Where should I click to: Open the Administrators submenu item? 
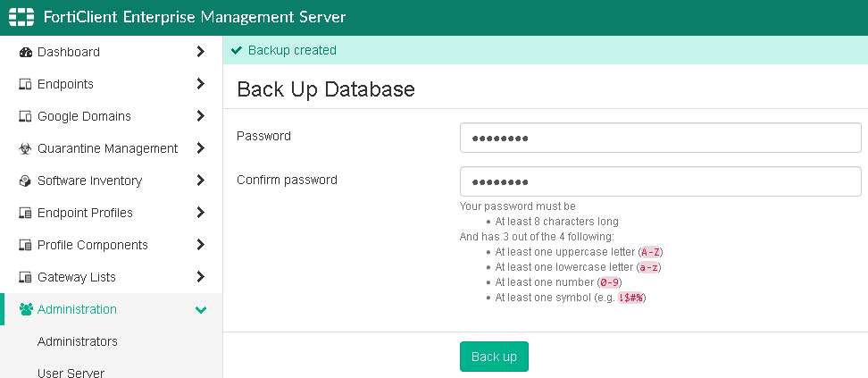coord(78,341)
